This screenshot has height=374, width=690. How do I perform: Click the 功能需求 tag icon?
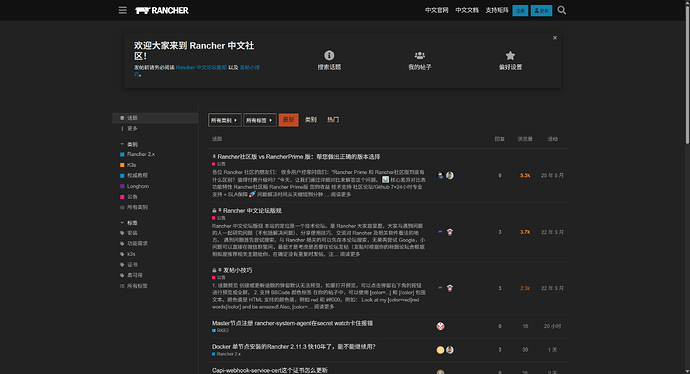tap(122, 243)
